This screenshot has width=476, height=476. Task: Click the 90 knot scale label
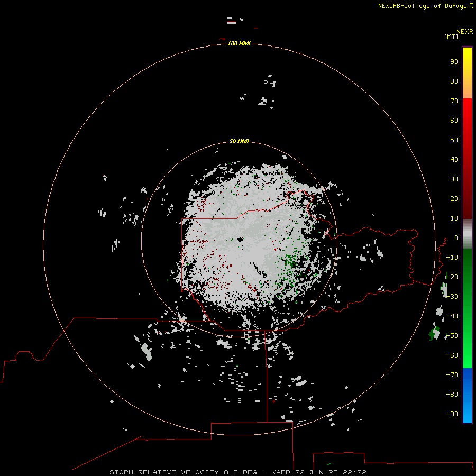tap(454, 62)
